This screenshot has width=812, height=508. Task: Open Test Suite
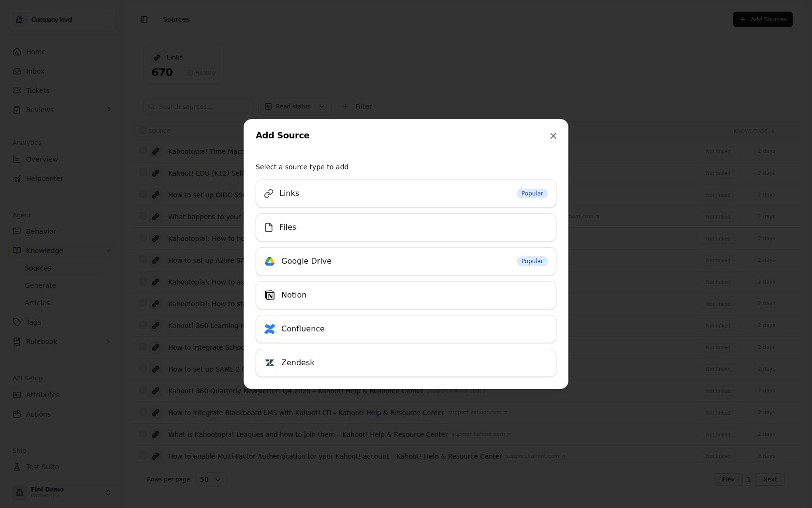pyautogui.click(x=62, y=467)
